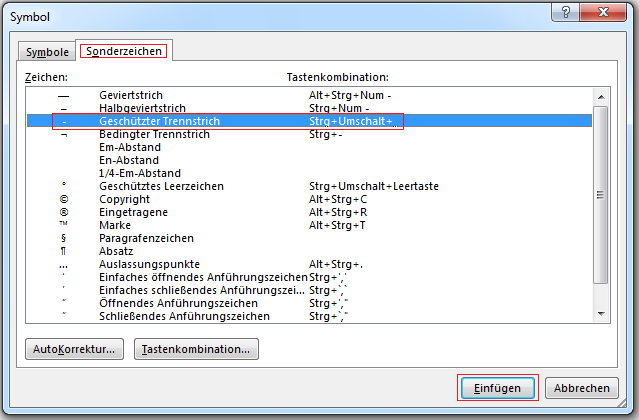Click shortcut text Alt+Strg+C
Image resolution: width=639 pixels, height=420 pixels.
point(338,199)
